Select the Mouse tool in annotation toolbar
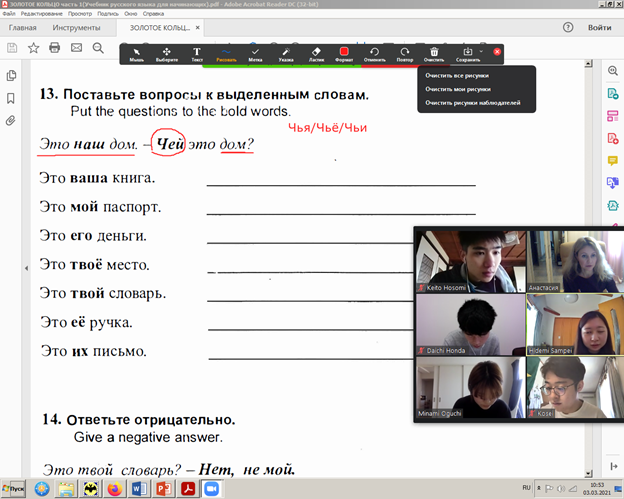The height and width of the screenshot is (499, 624). tap(135, 53)
